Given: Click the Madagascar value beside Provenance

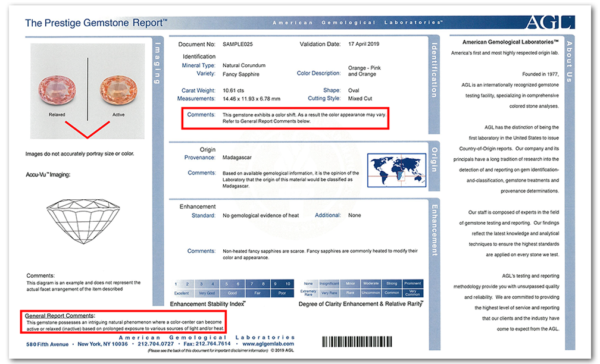Looking at the screenshot, I should click(x=237, y=158).
